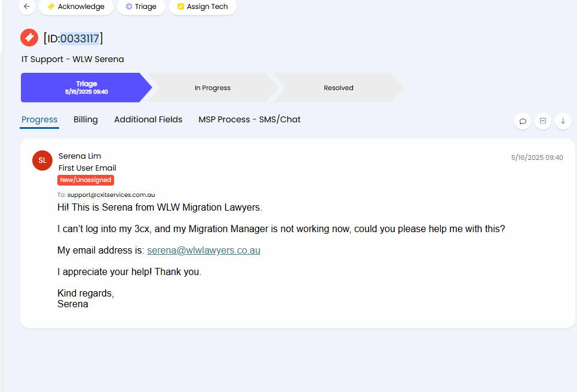The image size is (577, 392).
Task: Click the New/Unassigned status badge
Action: [x=86, y=180]
